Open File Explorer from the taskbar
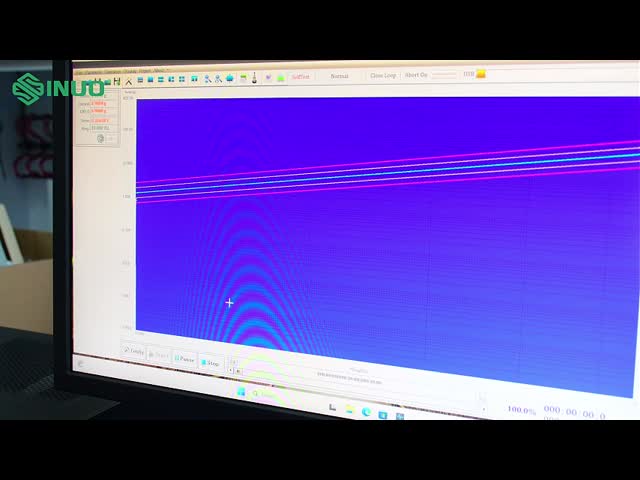Image resolution: width=640 pixels, height=480 pixels. [349, 410]
